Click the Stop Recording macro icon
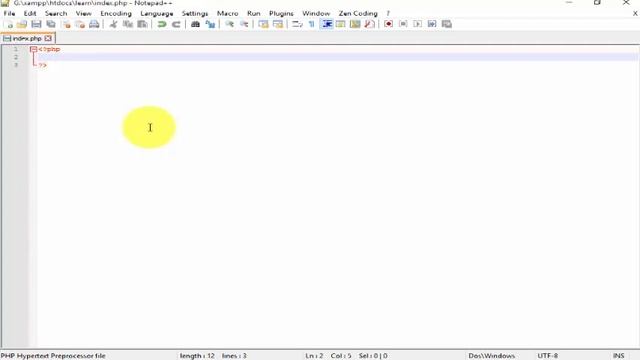Image resolution: width=640 pixels, height=360 pixels. pos(403,24)
